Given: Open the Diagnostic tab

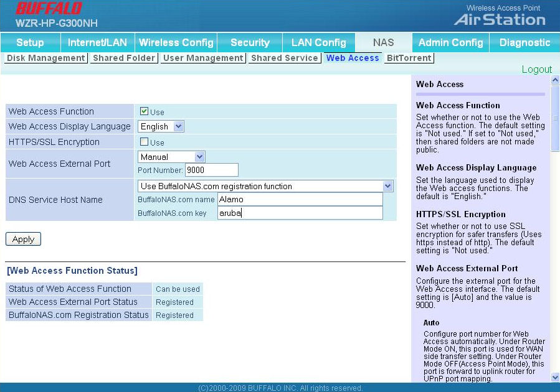Looking at the screenshot, I should pyautogui.click(x=524, y=42).
